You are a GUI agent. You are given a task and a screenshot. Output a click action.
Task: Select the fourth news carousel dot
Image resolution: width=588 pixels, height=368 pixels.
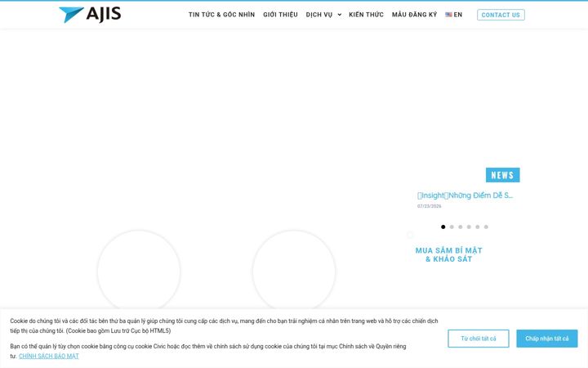[469, 227]
